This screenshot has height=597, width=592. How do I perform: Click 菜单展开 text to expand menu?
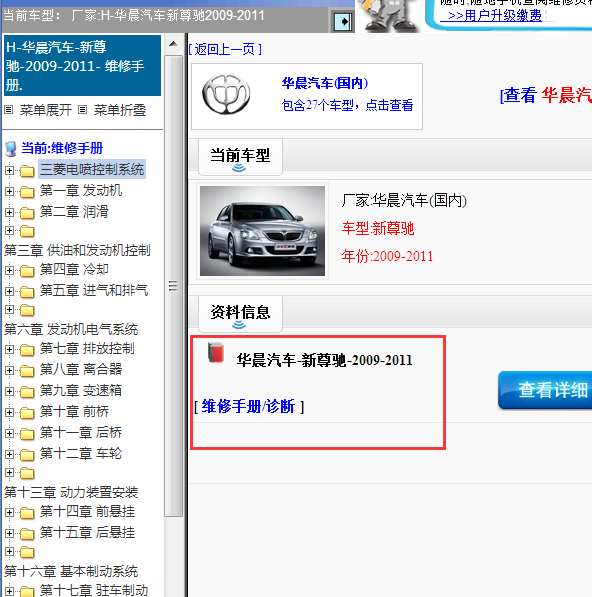[x=46, y=110]
